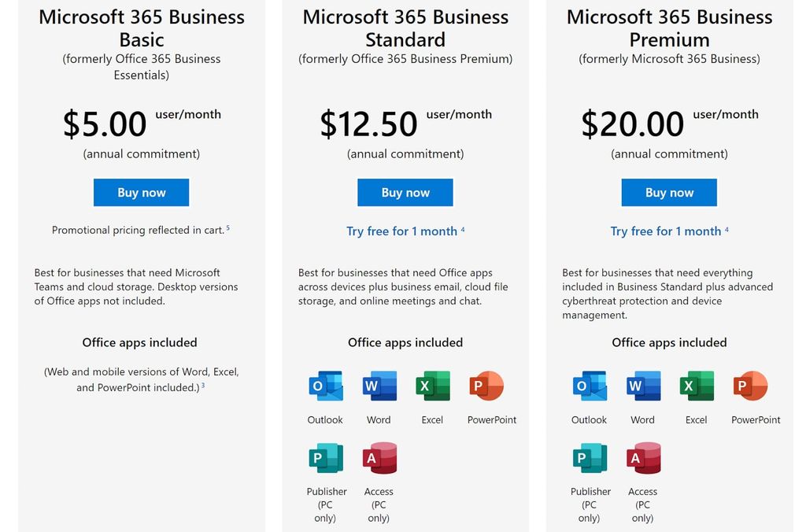Image resolution: width=806 pixels, height=532 pixels.
Task: Select the Access (PC only) icon under Standard
Action: (x=379, y=457)
